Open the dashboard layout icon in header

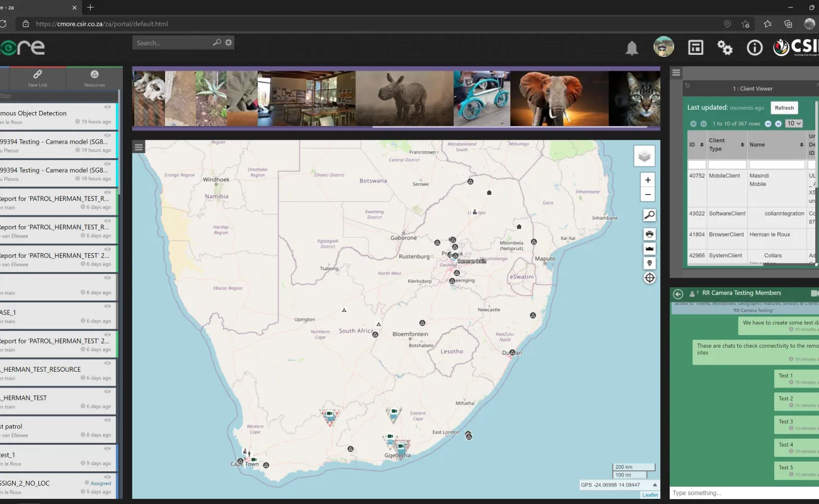tap(696, 47)
